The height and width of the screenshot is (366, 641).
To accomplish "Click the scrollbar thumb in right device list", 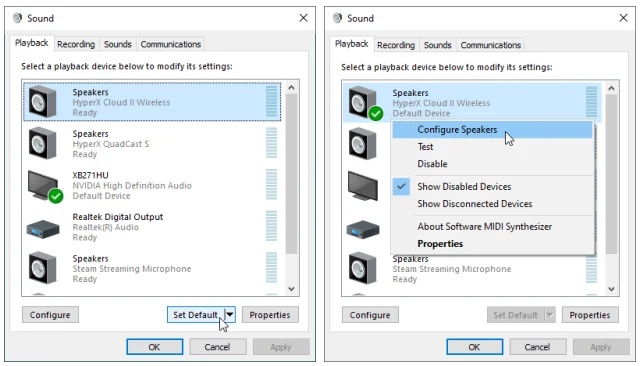I will (611, 175).
